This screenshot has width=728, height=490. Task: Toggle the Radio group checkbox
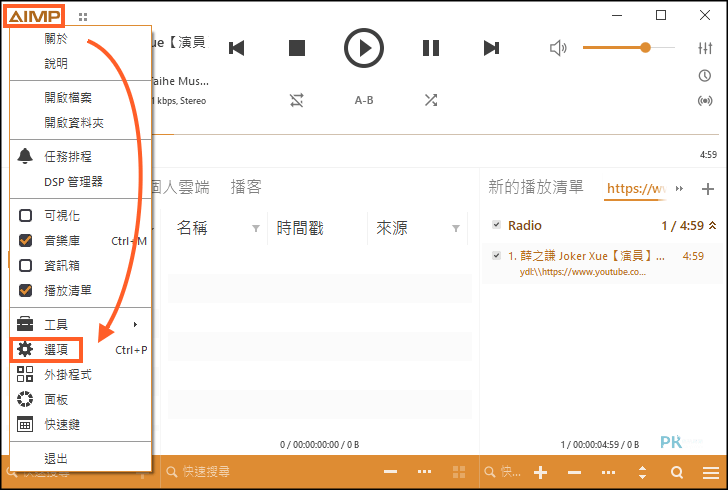pyautogui.click(x=496, y=225)
